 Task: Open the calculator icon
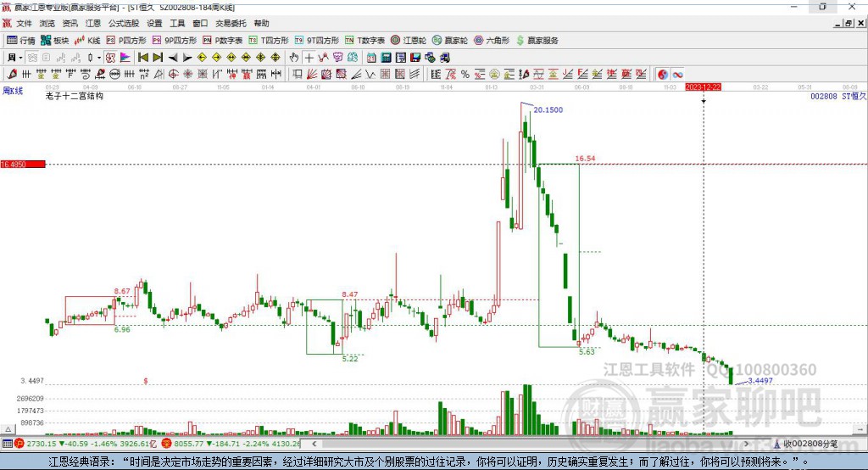(x=387, y=58)
